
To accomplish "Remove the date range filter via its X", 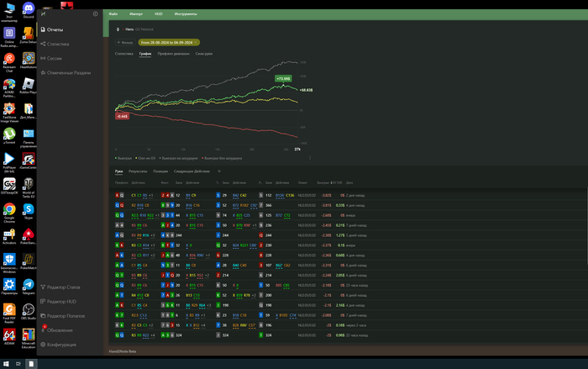I will click(196, 42).
